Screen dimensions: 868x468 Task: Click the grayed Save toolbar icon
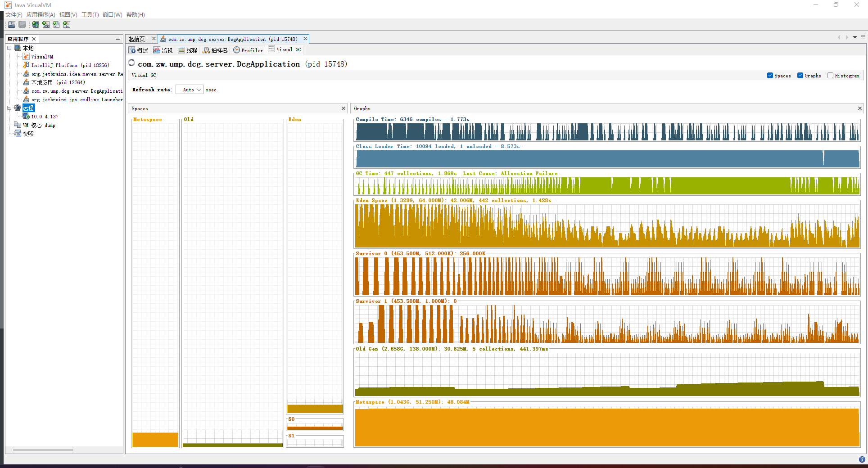point(22,25)
